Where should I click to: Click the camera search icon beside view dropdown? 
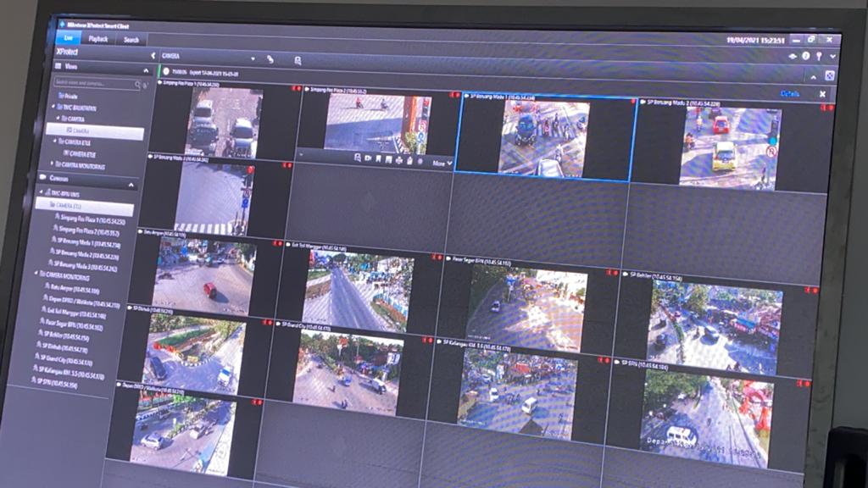coord(298,60)
